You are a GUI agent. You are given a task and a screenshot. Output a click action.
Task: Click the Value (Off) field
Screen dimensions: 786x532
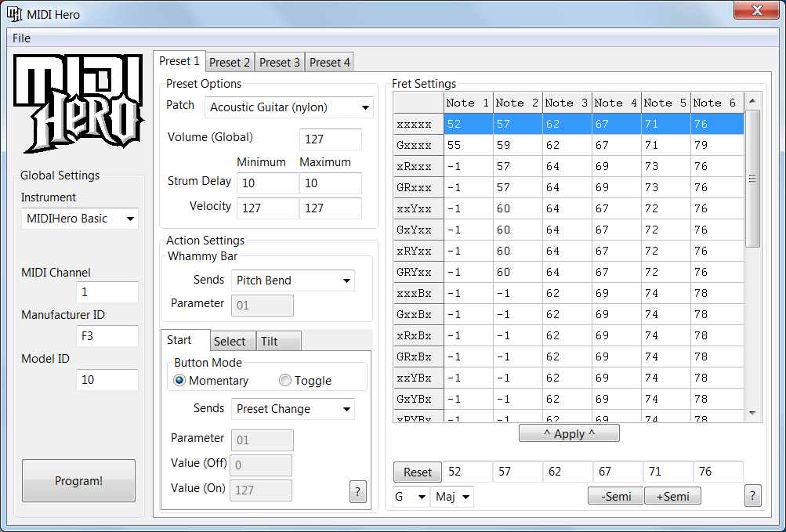pyautogui.click(x=261, y=465)
